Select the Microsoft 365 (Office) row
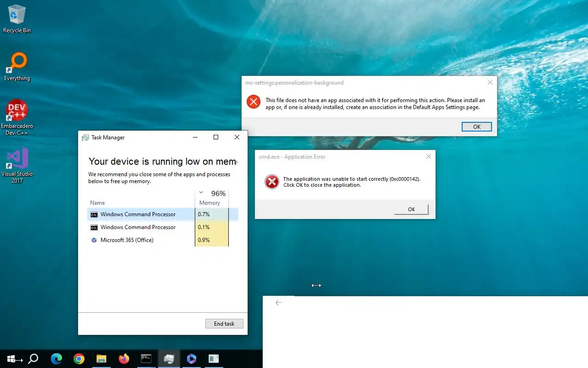The image size is (588, 368). [x=163, y=240]
